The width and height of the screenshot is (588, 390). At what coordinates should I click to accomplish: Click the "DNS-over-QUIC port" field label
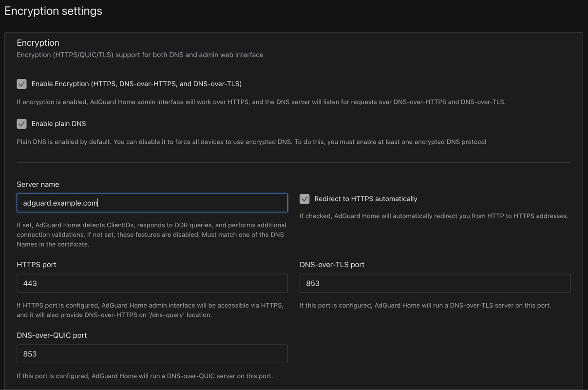52,335
